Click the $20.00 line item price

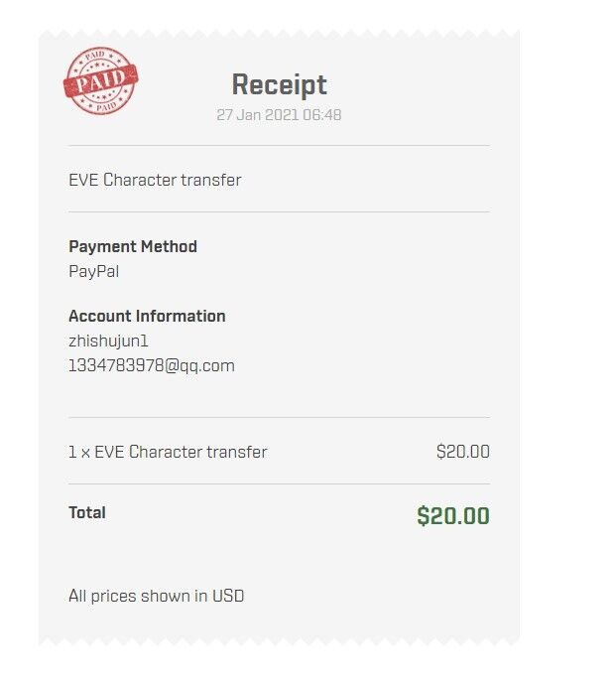463,452
